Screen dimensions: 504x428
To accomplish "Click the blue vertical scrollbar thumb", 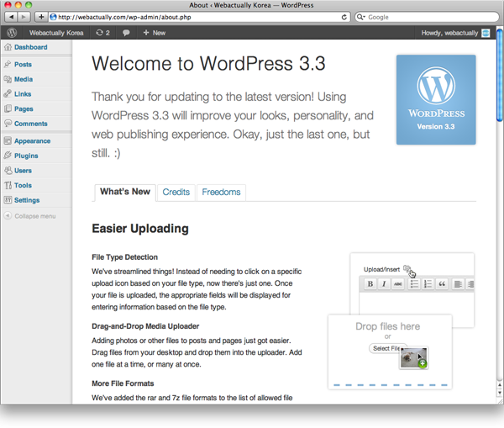I will click(500, 76).
